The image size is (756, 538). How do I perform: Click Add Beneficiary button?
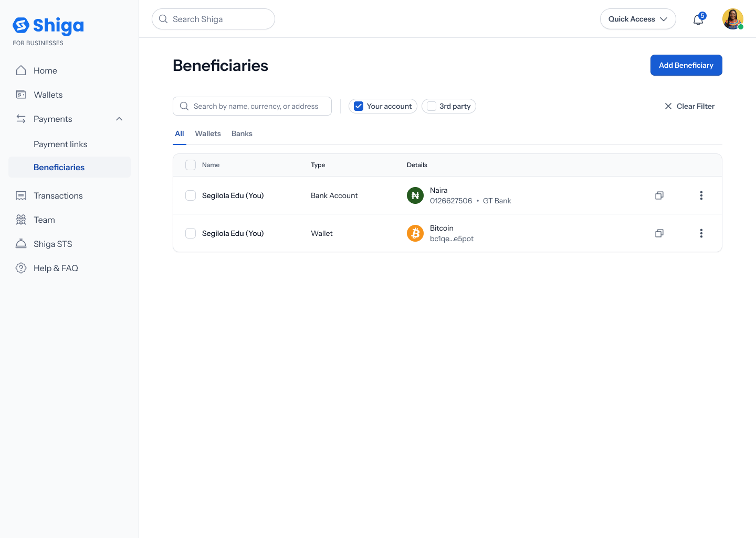[686, 65]
